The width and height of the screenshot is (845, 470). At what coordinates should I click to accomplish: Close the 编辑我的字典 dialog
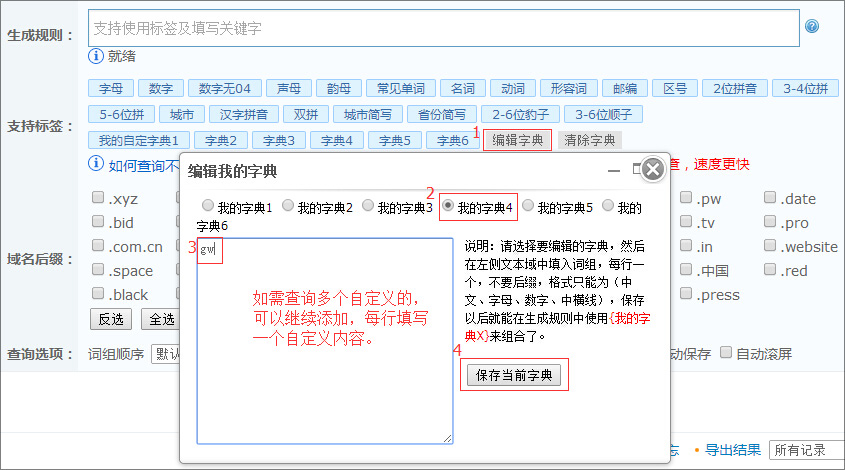[652, 169]
